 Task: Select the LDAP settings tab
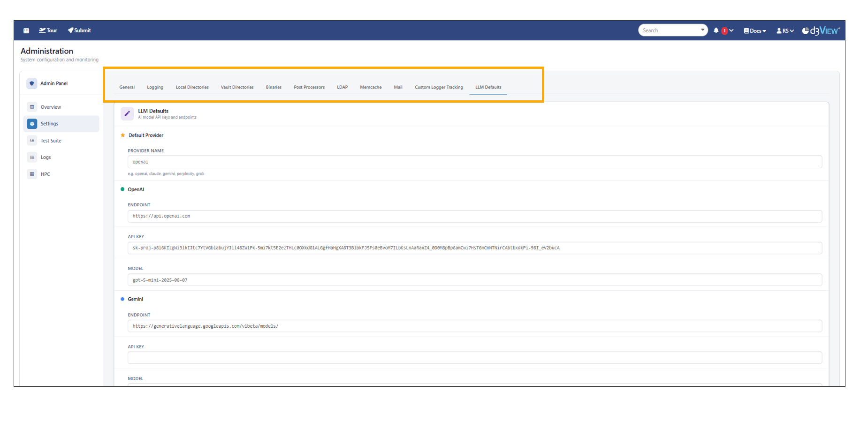[342, 87]
